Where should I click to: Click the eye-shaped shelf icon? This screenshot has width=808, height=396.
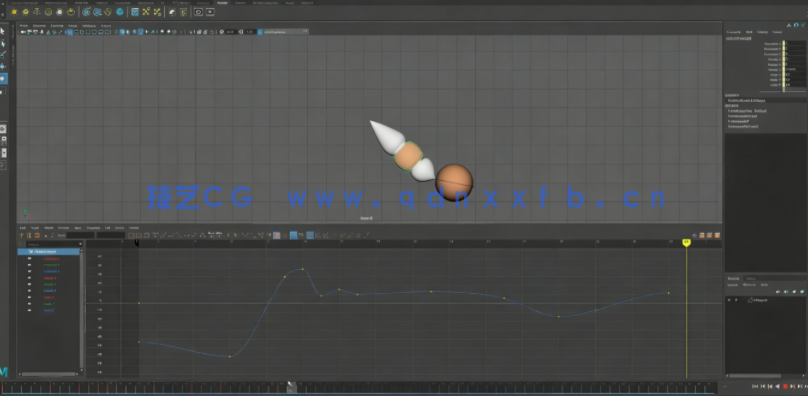(x=198, y=12)
